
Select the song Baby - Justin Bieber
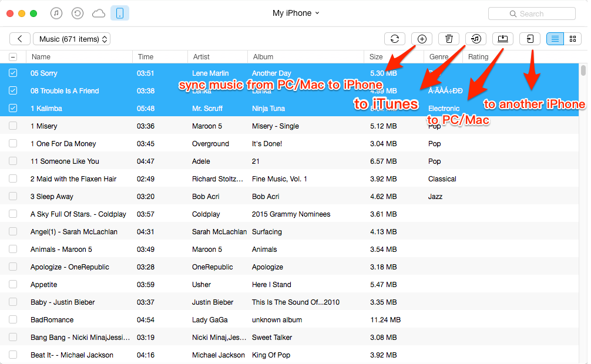[63, 302]
